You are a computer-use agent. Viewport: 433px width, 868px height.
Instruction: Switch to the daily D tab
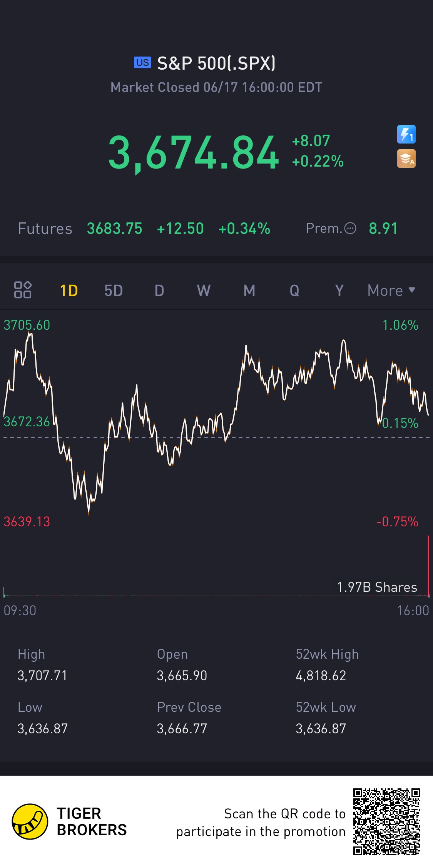pos(159,290)
